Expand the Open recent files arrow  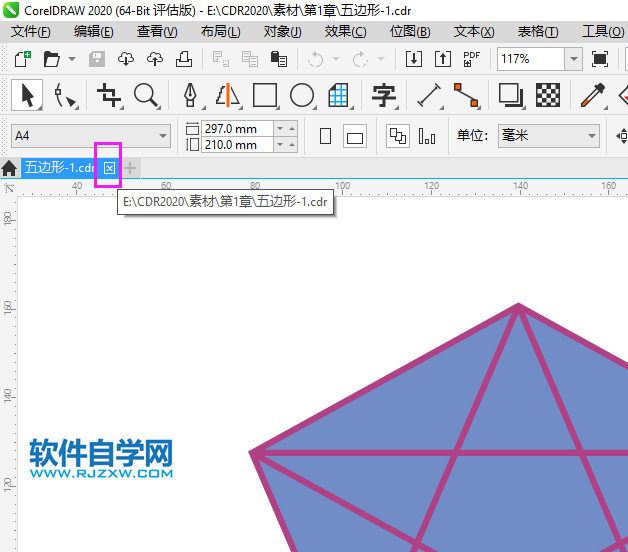(72, 59)
